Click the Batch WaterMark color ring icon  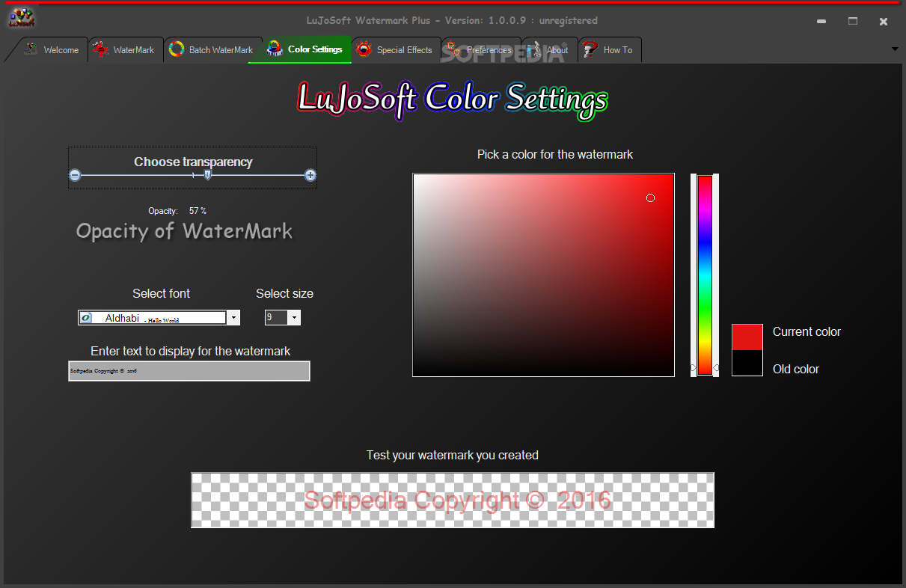pos(177,49)
